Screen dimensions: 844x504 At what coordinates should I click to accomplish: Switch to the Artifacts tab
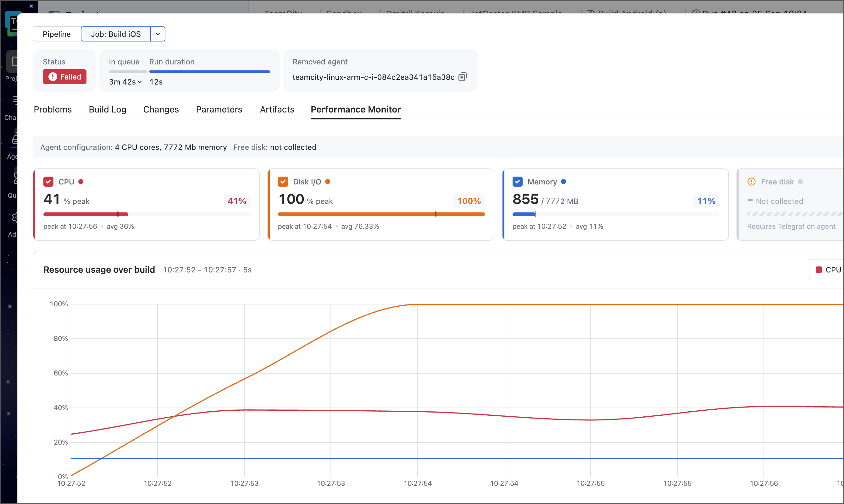277,109
